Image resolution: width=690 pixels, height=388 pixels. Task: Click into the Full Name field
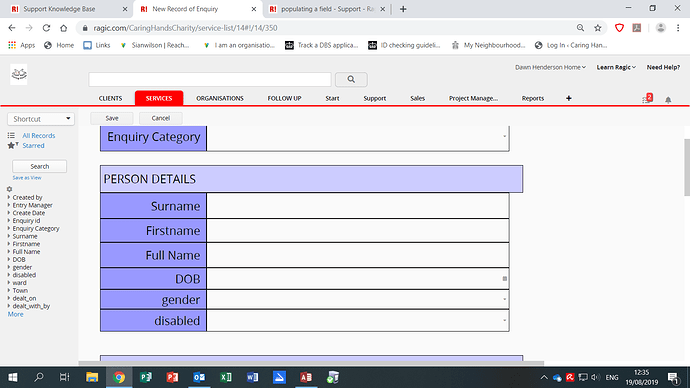click(358, 255)
